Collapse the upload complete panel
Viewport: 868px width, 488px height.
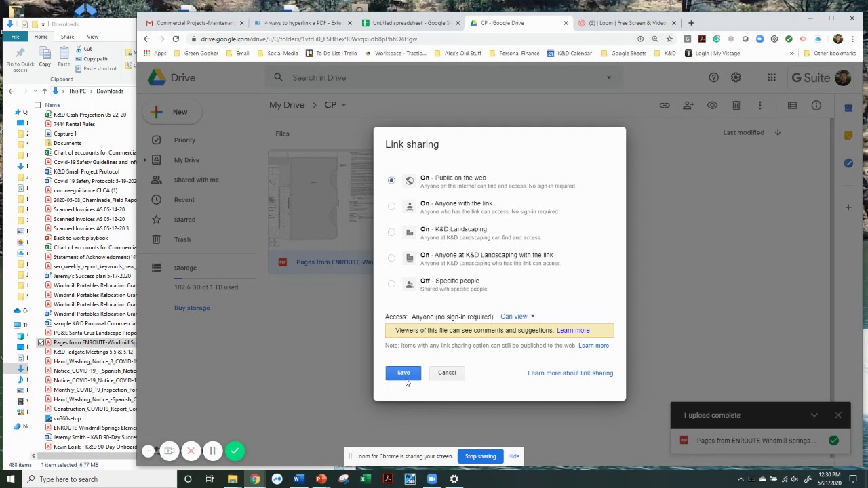814,415
